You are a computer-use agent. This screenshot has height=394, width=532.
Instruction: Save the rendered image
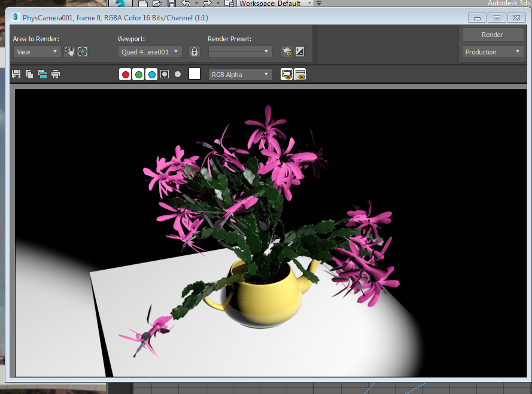tap(16, 74)
